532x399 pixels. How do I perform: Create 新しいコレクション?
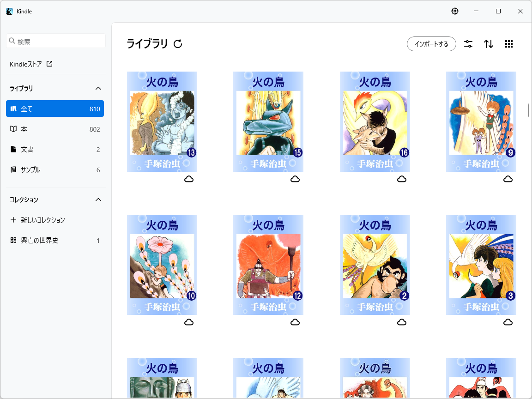coord(55,220)
